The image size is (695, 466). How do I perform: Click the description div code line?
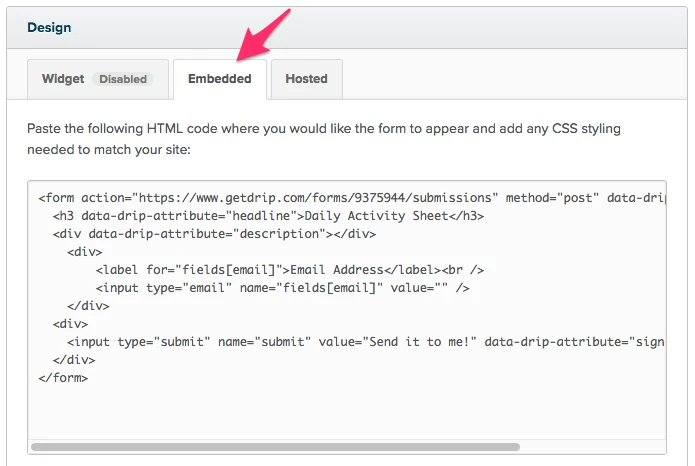[214, 234]
